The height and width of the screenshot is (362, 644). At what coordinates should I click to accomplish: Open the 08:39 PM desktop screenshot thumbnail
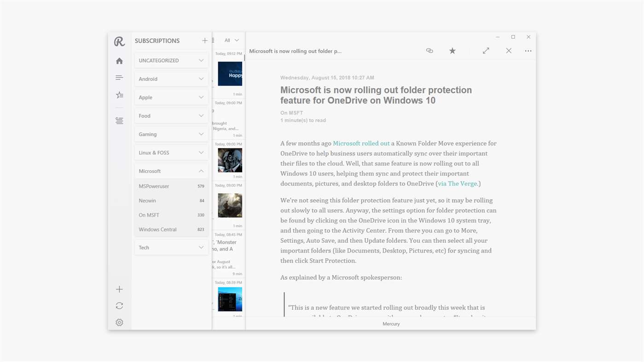pyautogui.click(x=230, y=299)
